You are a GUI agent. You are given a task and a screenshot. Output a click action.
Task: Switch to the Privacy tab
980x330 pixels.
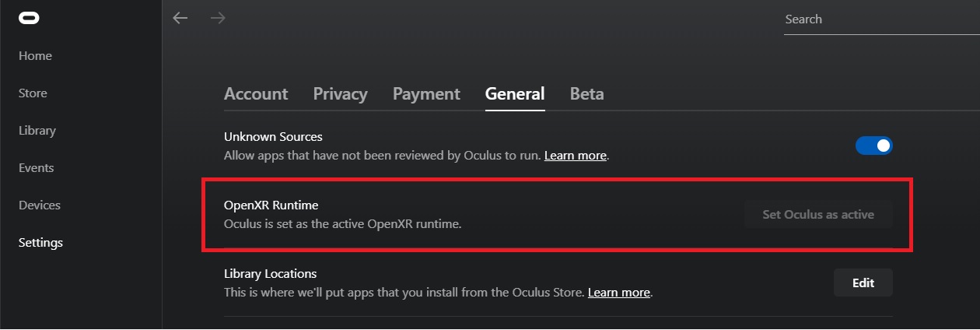340,94
